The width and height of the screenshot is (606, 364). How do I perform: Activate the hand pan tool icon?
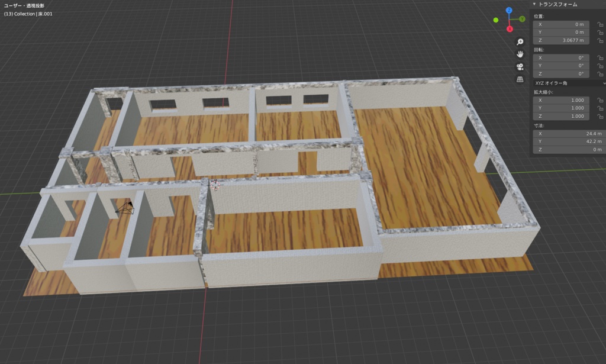pyautogui.click(x=520, y=53)
